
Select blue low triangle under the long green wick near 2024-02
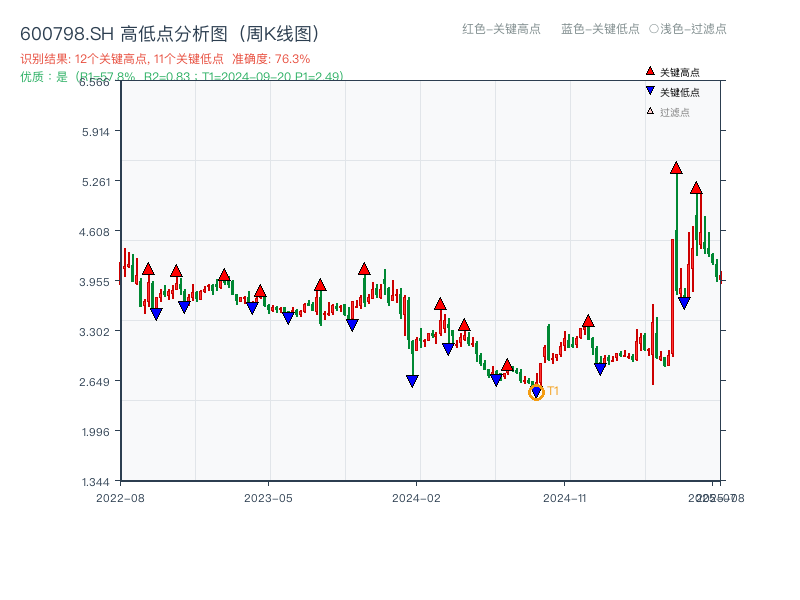click(x=412, y=381)
